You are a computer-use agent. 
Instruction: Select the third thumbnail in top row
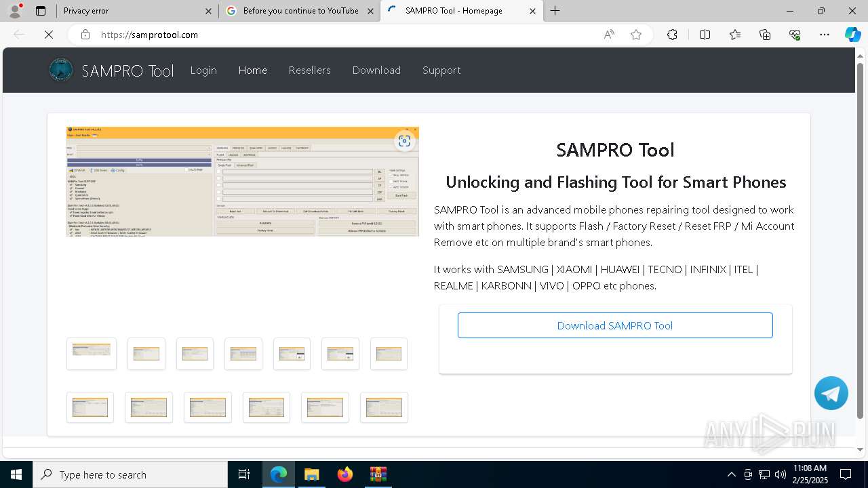click(x=195, y=354)
